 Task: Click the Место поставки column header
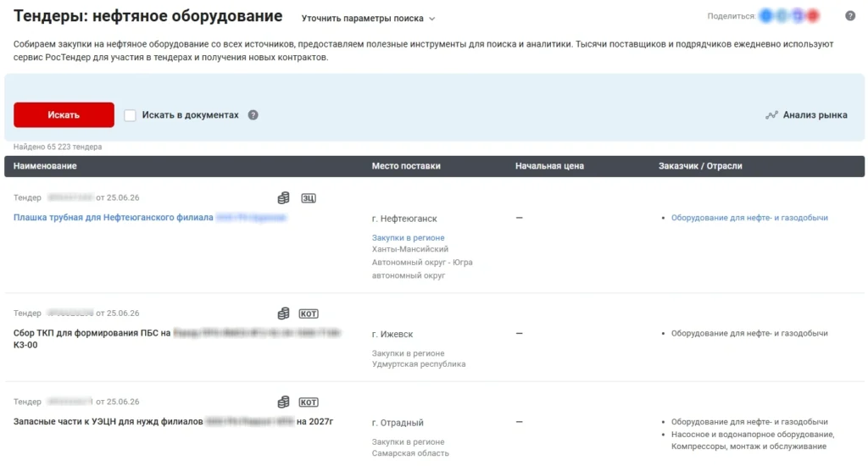coord(406,166)
